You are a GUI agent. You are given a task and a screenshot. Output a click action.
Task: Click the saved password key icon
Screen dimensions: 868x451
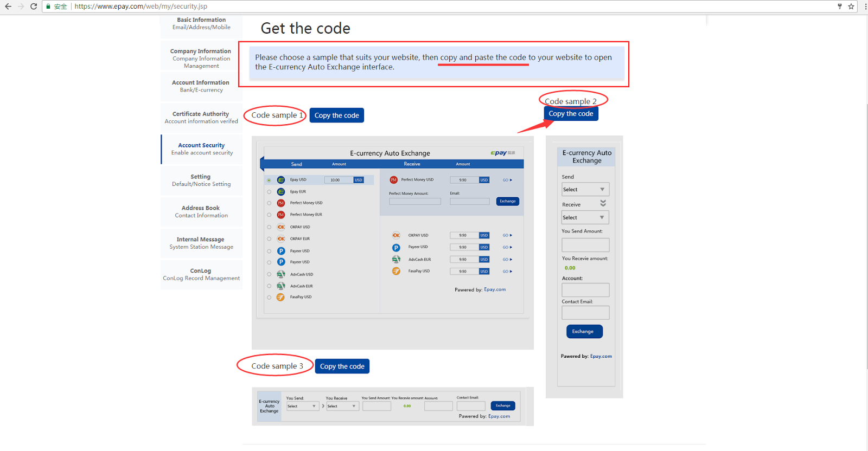pyautogui.click(x=839, y=7)
